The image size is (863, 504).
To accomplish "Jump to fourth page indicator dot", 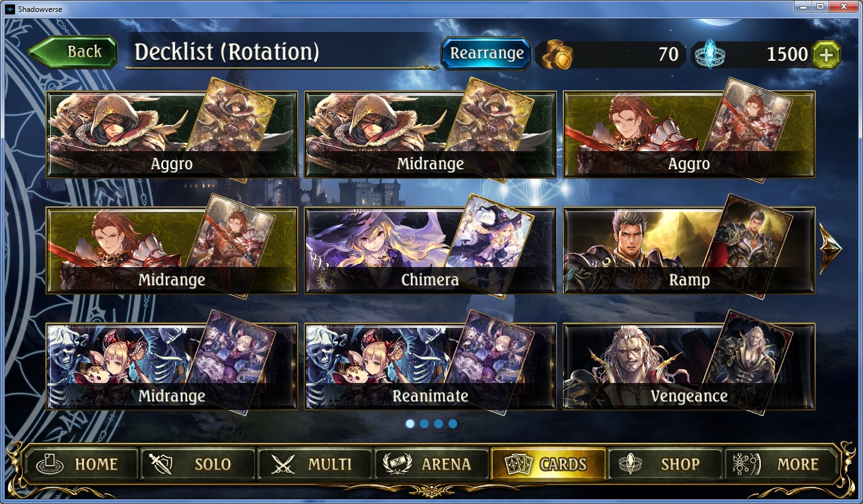I will [453, 424].
